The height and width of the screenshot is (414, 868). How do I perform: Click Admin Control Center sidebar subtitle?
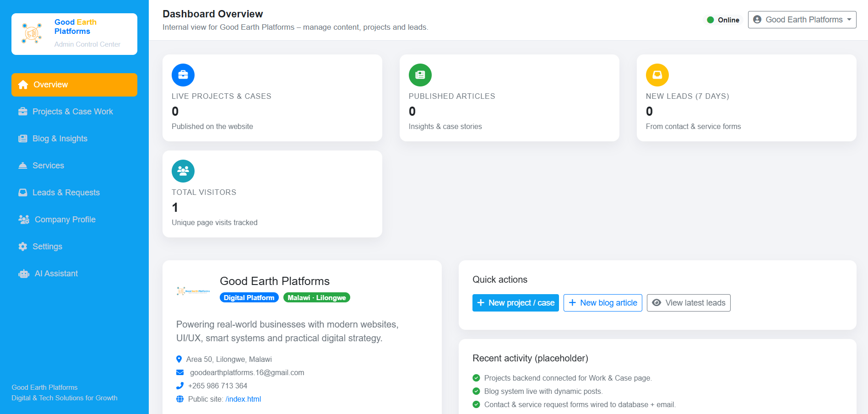coord(87,44)
